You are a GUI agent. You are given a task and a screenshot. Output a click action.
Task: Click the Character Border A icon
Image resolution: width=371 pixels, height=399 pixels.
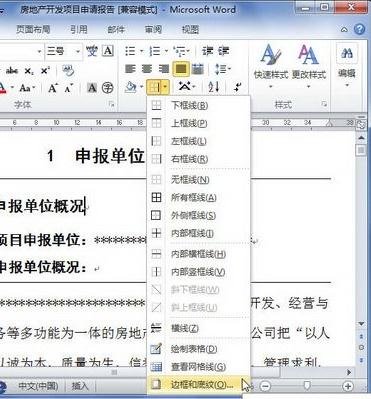[108, 51]
